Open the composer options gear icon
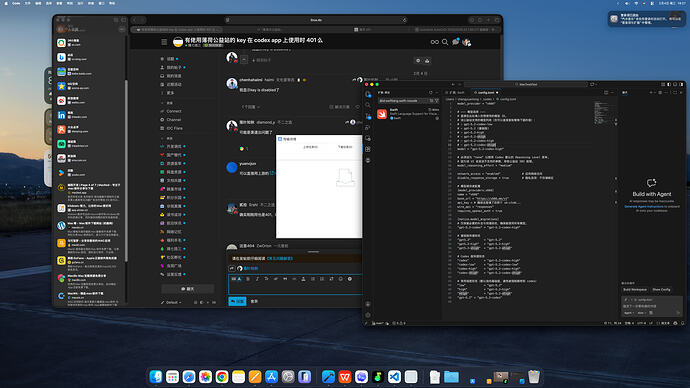The image size is (690, 388). click(350, 279)
